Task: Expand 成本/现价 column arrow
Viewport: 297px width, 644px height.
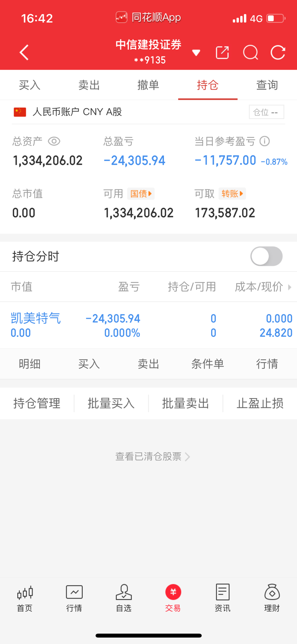Action: tap(290, 287)
